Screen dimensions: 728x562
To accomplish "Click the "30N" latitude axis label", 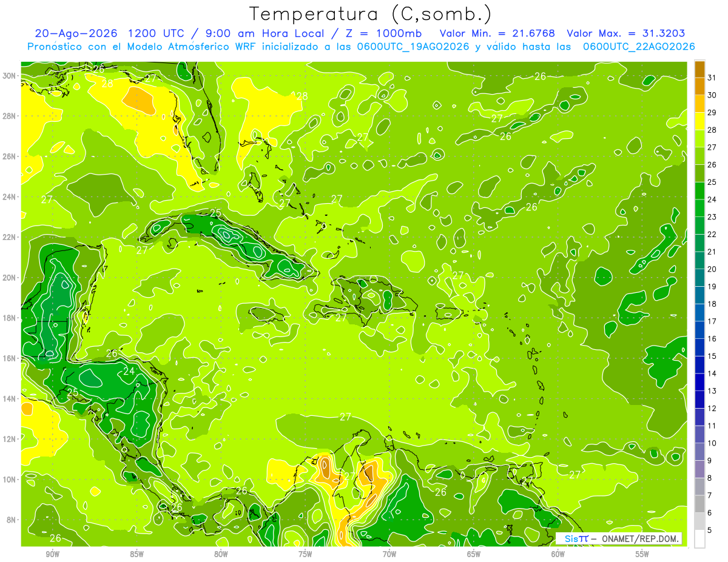I will coord(10,76).
